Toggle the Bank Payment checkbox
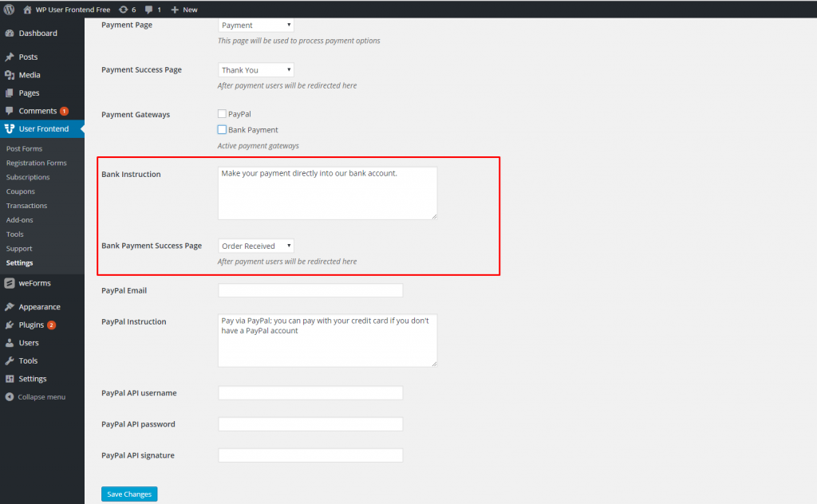This screenshot has height=504, width=817. pyautogui.click(x=222, y=129)
